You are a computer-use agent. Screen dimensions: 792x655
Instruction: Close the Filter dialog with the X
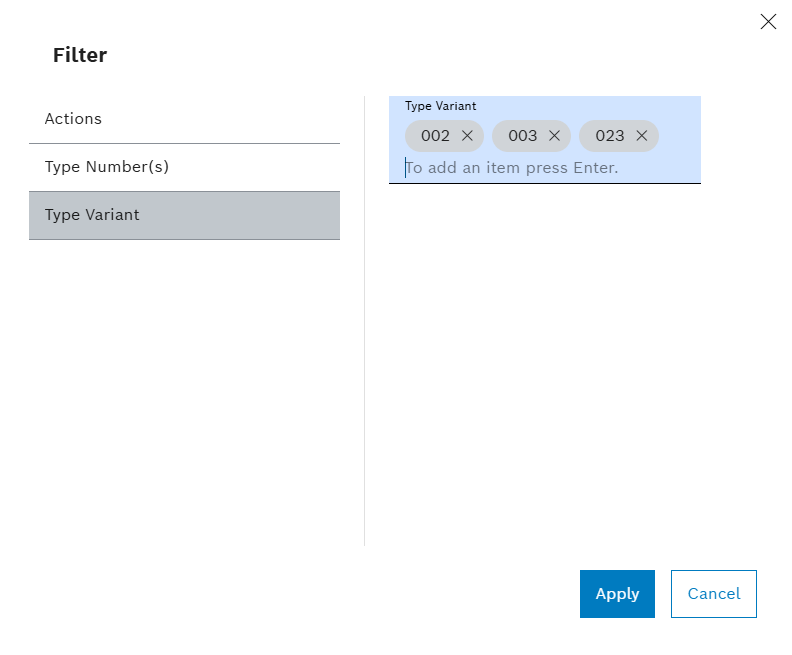pos(768,21)
